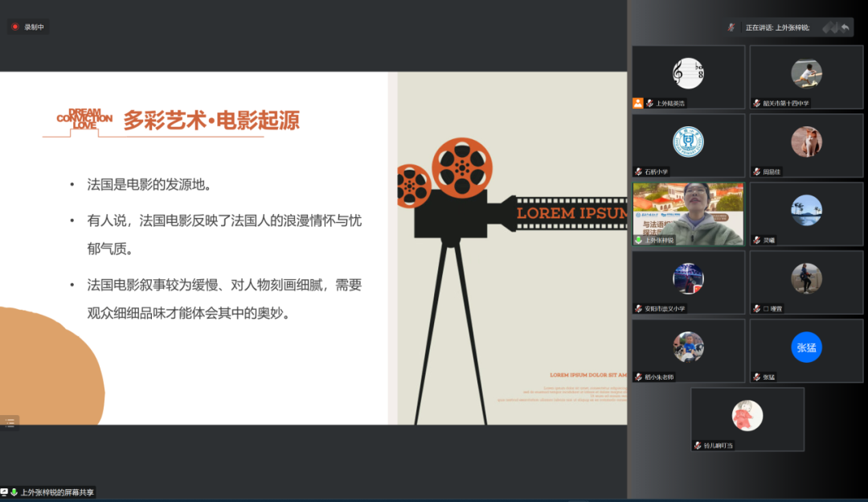
Task: Click the screen share icon in the bottom status bar
Action: [5, 492]
